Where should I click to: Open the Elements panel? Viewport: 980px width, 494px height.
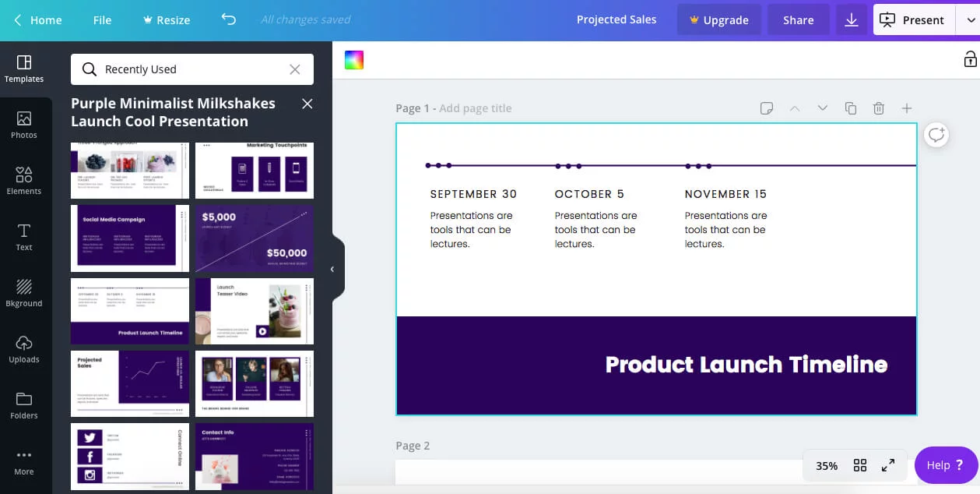coord(24,181)
